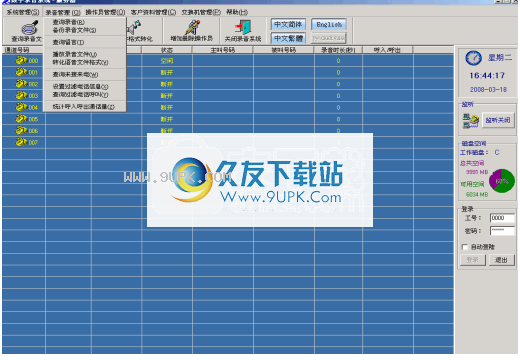Toggle the auto-login checkbox
Viewport: 520px width, 360px height.
465,247
